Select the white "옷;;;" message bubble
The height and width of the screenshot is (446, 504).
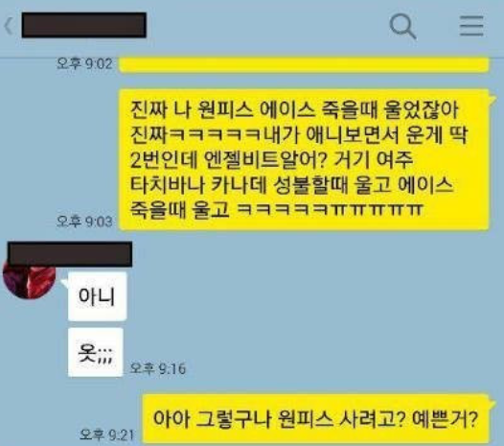pyautogui.click(x=96, y=352)
